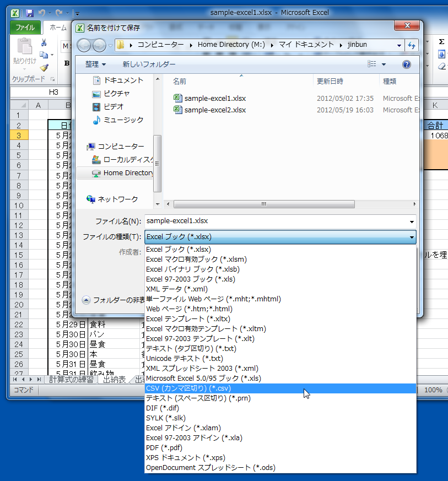Viewport: 448px width, 481px height.
Task: Click the Fill down icon in the ribbon
Action: click(441, 55)
